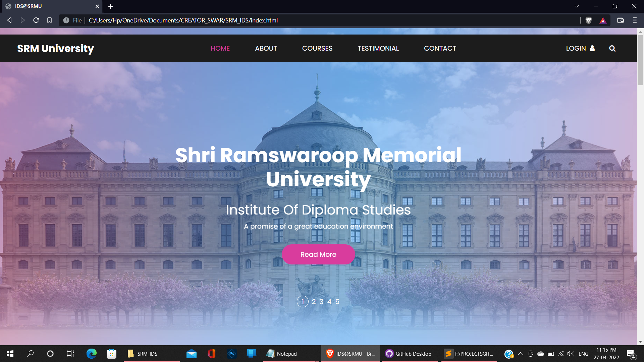
Task: Mute audio via the system tray speaker
Action: coord(570,354)
